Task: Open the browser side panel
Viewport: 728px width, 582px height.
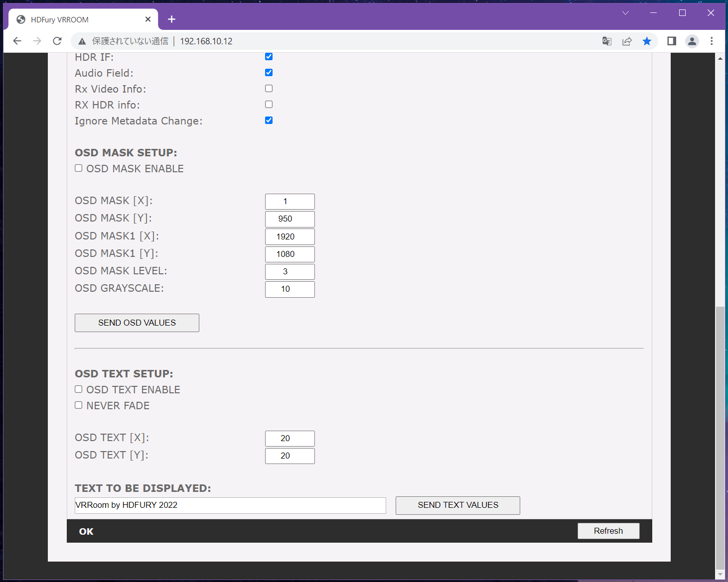Action: pos(672,41)
